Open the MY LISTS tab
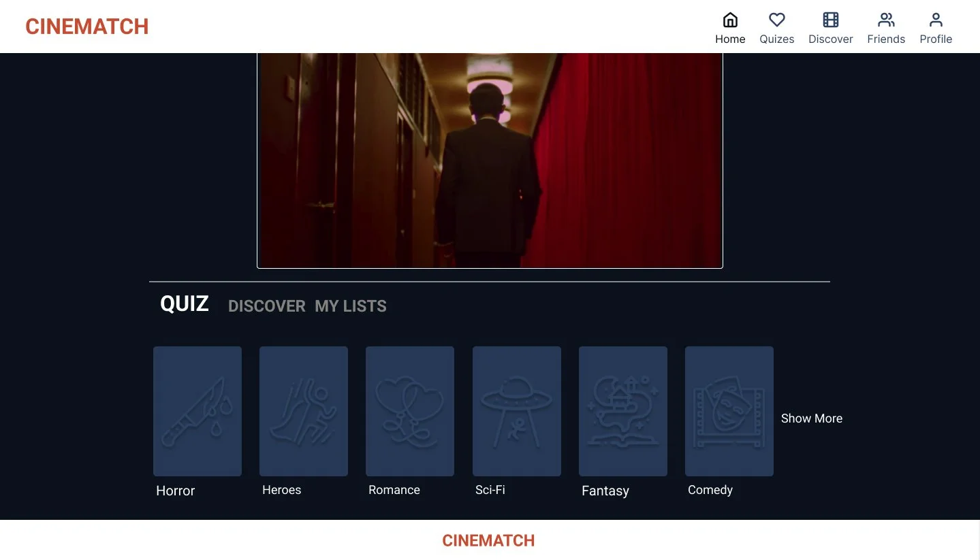Screen dimensions: 980x560 click(x=351, y=306)
